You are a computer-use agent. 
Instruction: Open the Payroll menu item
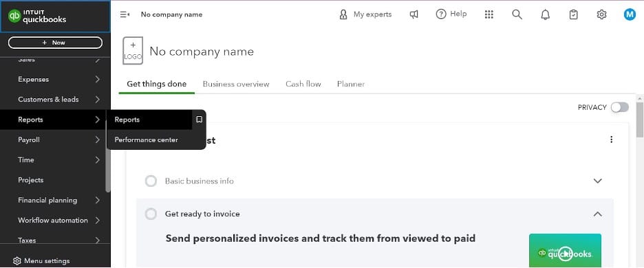(x=29, y=139)
